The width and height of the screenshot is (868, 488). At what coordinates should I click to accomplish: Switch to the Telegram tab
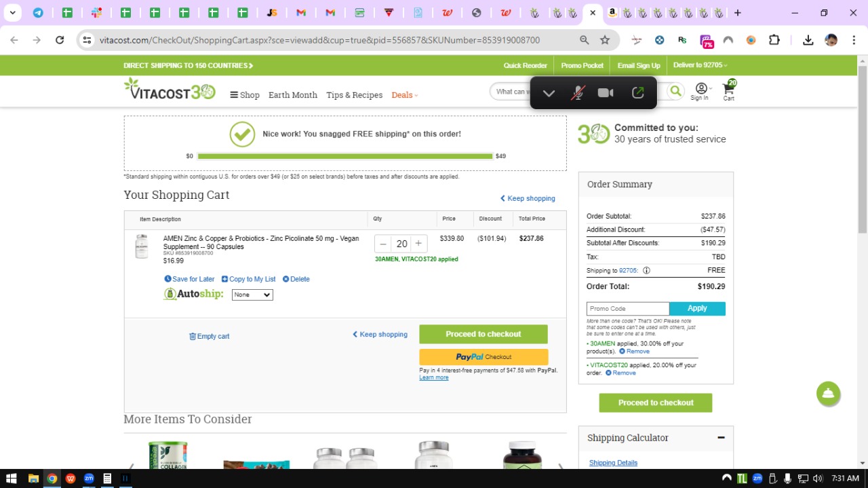pyautogui.click(x=38, y=13)
